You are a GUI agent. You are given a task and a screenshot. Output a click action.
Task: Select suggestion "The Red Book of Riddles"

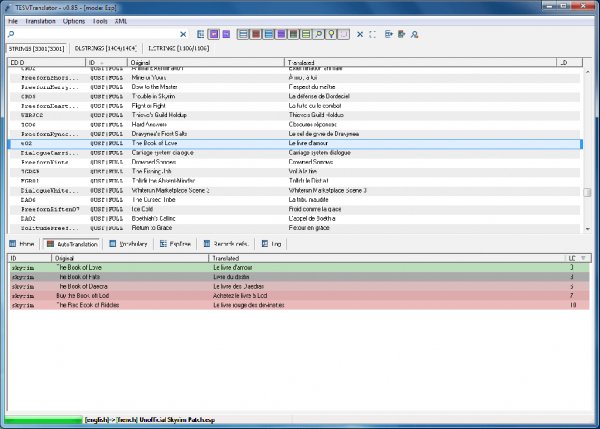298,305
